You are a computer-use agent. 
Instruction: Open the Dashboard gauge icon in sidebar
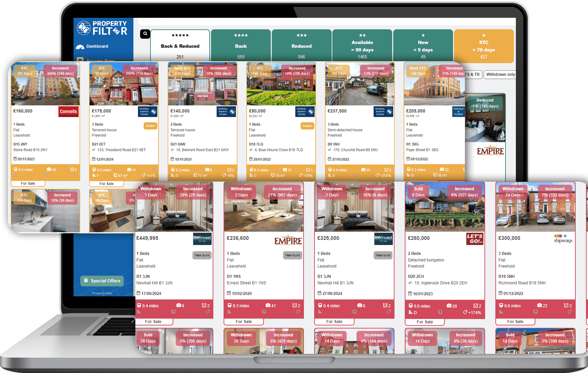[x=80, y=47]
